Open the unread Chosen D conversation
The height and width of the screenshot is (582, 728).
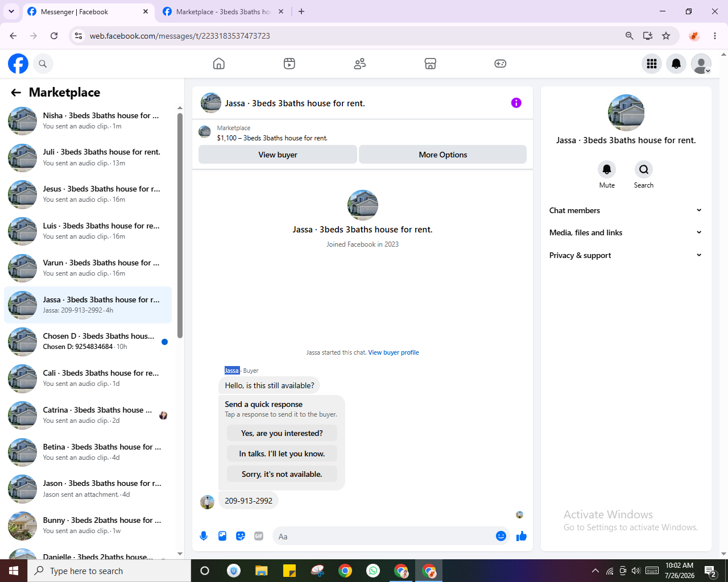[x=88, y=341]
